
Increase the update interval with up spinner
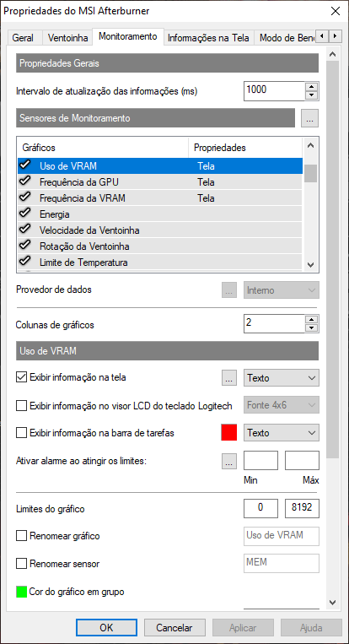[x=313, y=87]
